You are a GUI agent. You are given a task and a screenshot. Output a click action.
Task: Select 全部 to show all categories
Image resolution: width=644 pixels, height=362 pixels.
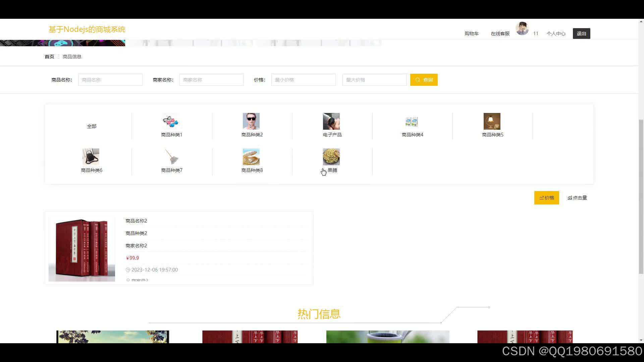92,126
